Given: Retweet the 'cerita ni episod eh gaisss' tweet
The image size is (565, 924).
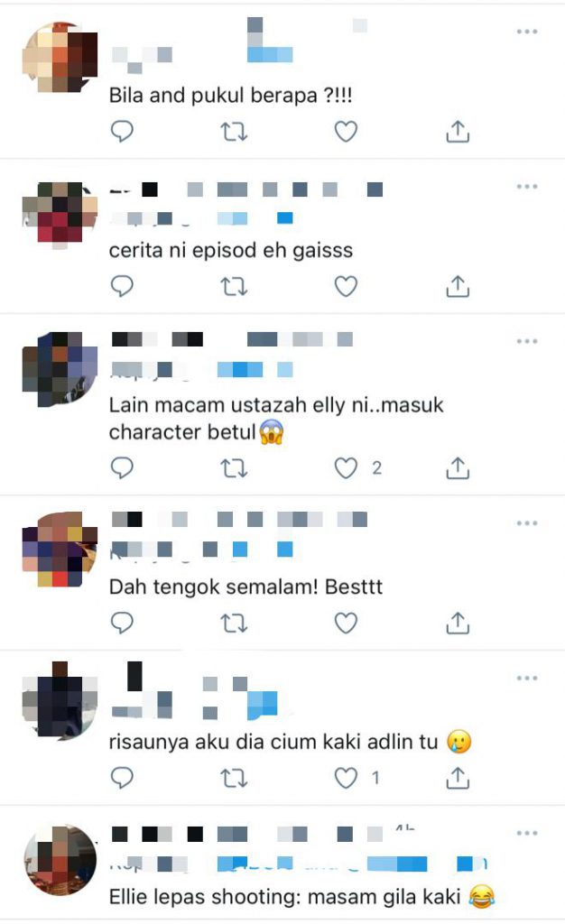Looking at the screenshot, I should click(234, 287).
